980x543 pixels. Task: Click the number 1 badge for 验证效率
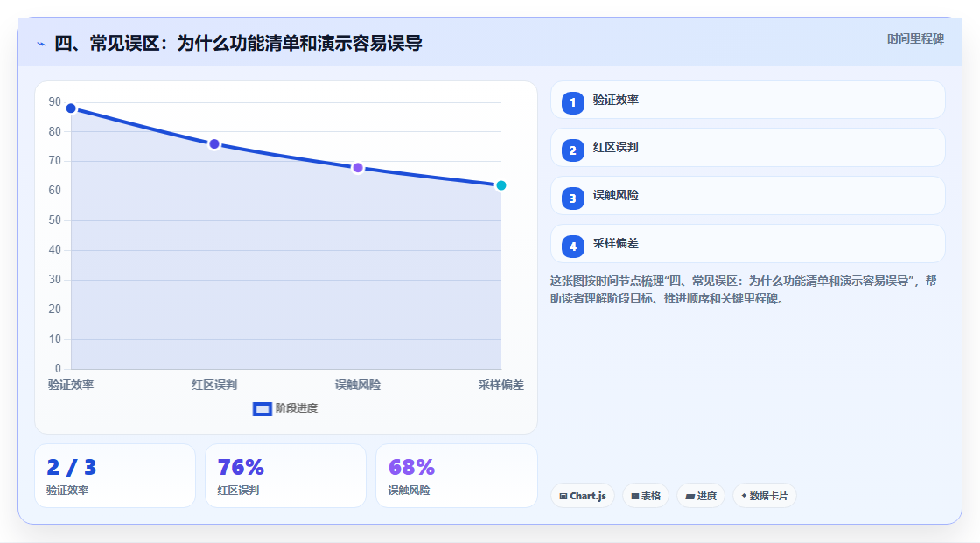tap(572, 103)
